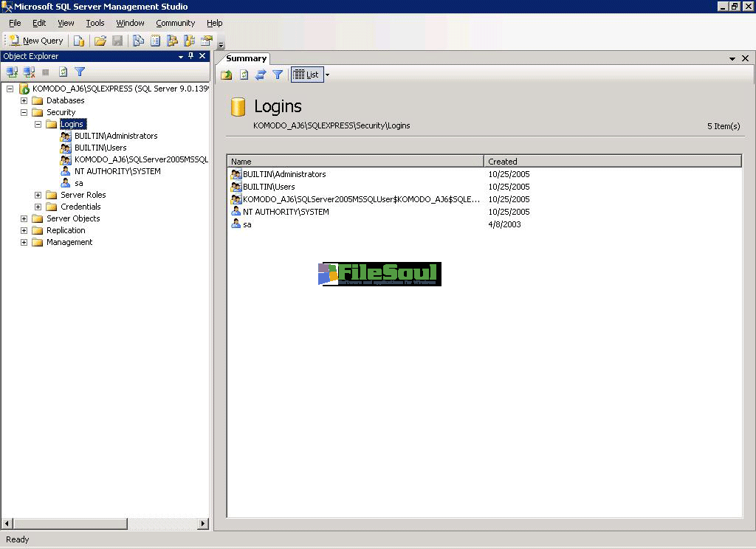This screenshot has width=756, height=549.
Task: Click the Filter funnel in Summary toolbar
Action: pyautogui.click(x=278, y=75)
